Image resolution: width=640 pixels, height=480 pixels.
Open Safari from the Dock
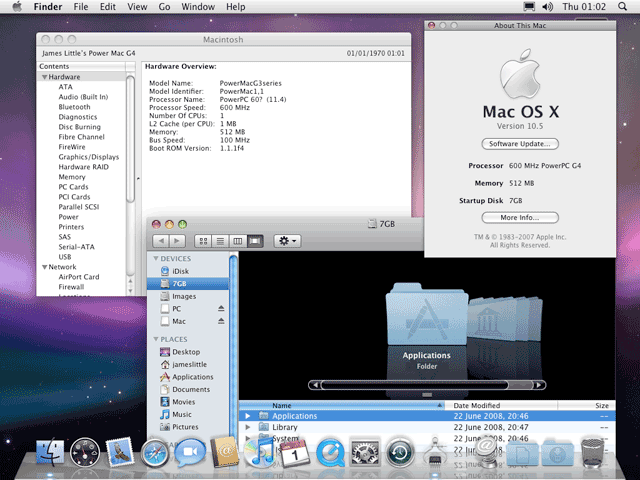click(x=155, y=453)
